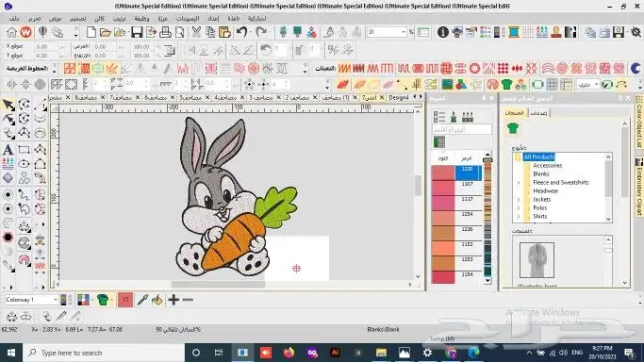644x362 pixels.
Task: Open the Colorway 1 dropdown
Action: tap(55, 300)
